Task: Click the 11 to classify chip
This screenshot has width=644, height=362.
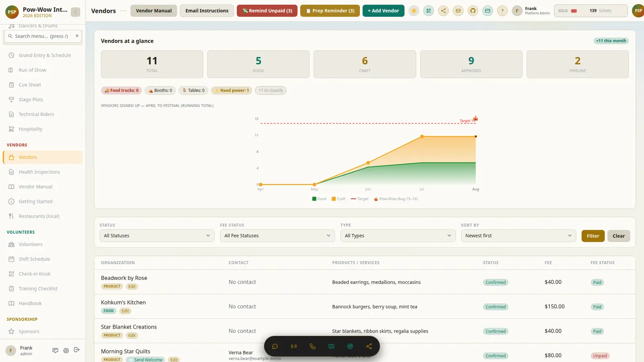Action: click(270, 90)
